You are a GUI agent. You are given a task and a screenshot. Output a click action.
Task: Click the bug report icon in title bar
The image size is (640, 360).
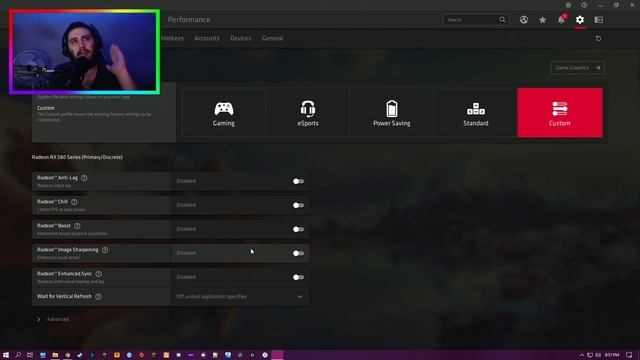568,5
